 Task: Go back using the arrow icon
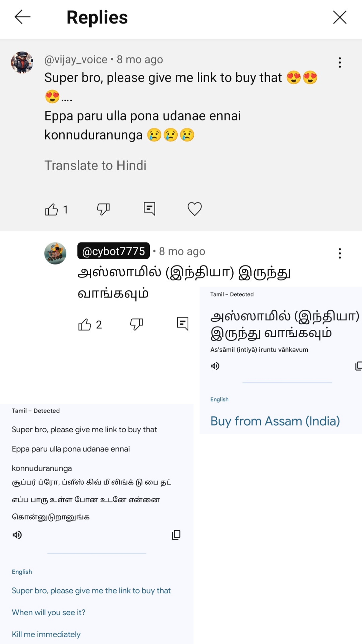pyautogui.click(x=22, y=17)
